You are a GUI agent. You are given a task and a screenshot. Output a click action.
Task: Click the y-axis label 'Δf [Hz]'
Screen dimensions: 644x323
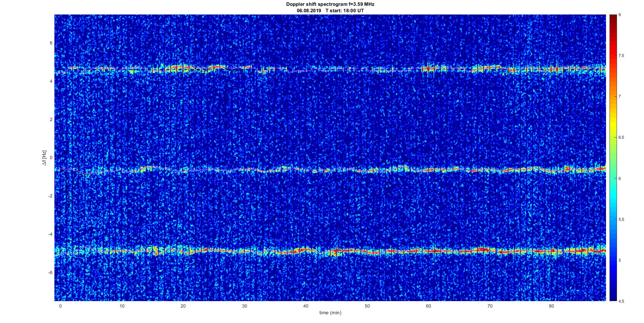(x=44, y=158)
